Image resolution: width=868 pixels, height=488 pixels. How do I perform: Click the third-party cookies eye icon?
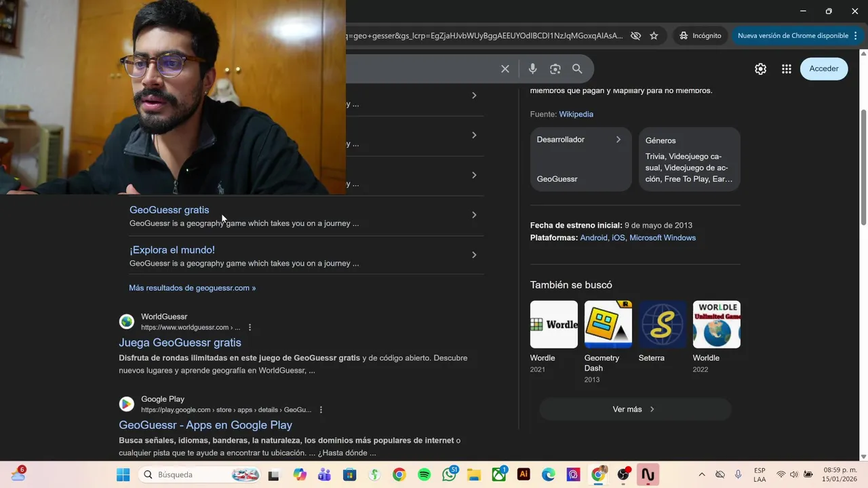click(x=635, y=35)
